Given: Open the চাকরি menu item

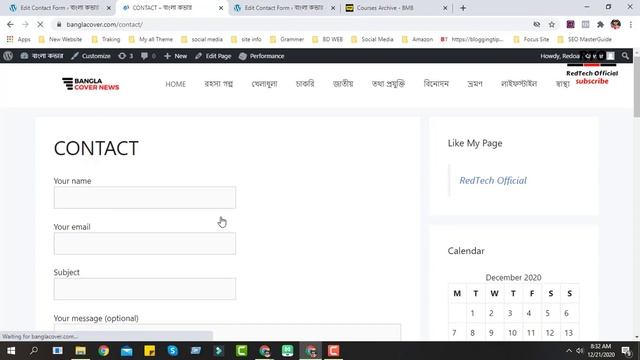Looking at the screenshot, I should coord(305,84).
